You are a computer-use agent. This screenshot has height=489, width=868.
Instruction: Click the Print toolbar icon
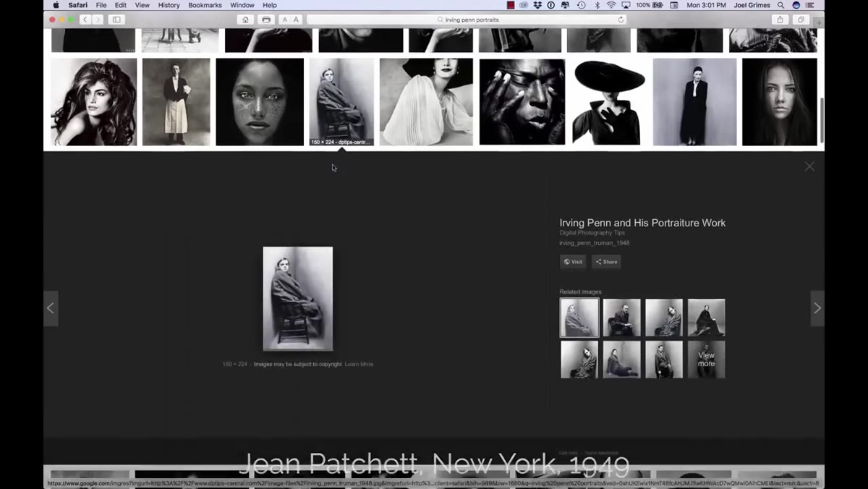[x=266, y=20]
